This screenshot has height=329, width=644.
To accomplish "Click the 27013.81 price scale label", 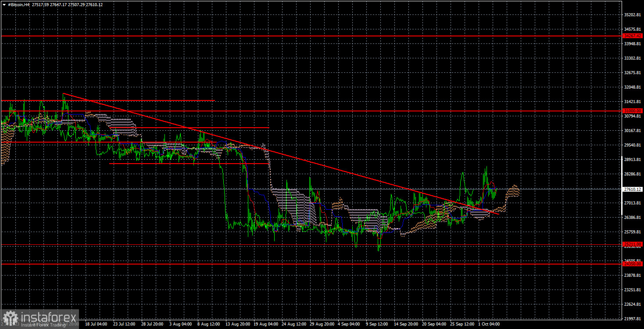I will [x=633, y=203].
